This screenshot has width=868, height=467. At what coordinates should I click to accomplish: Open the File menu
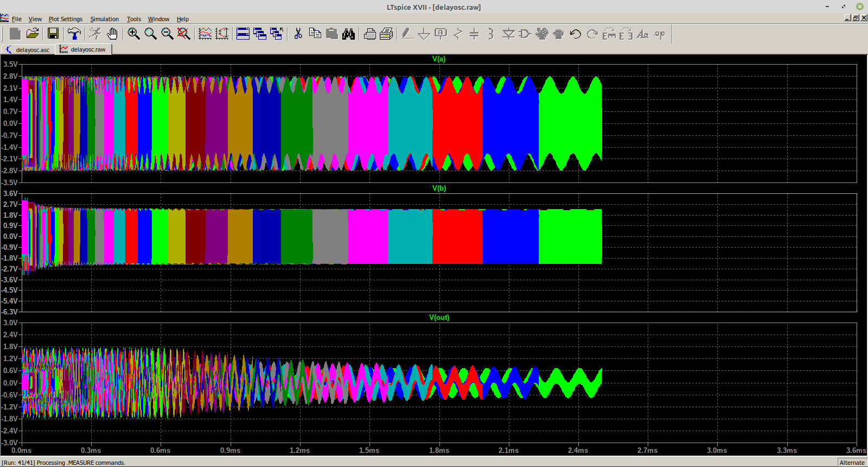[x=17, y=19]
